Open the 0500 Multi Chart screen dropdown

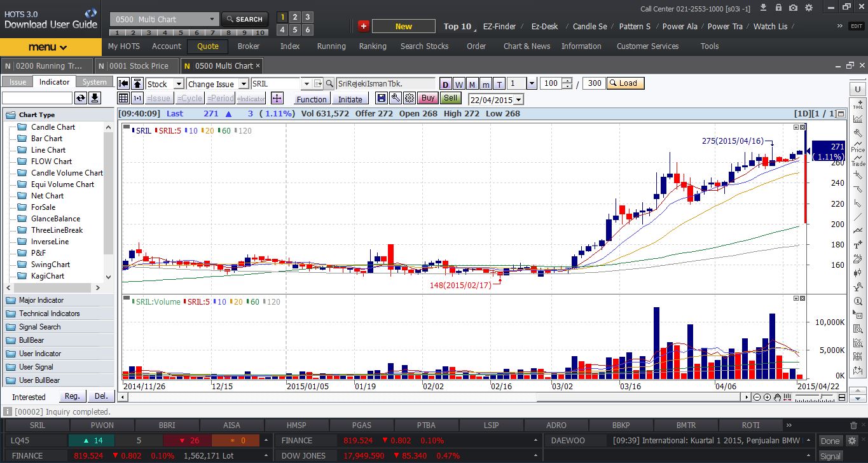[x=212, y=19]
